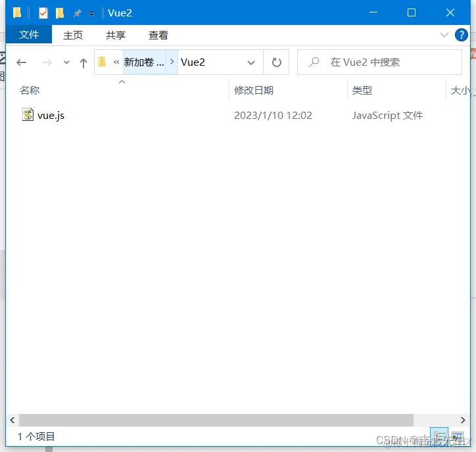
Task: Go back with the left arrow
Action: click(x=21, y=62)
